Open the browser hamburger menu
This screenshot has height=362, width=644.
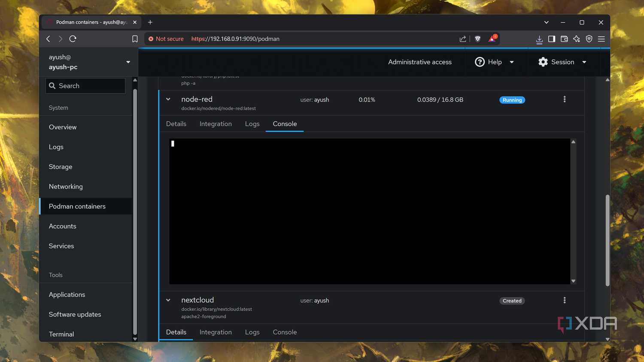click(601, 39)
